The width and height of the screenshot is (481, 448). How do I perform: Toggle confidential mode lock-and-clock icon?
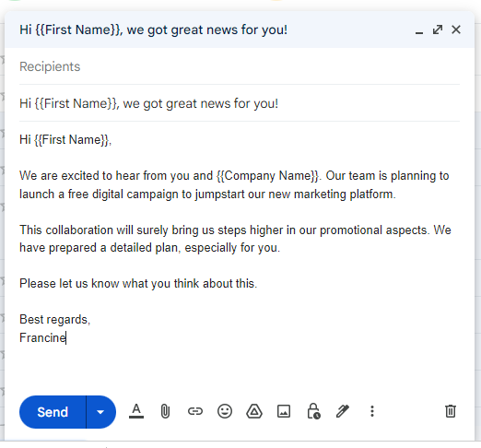pos(313,411)
